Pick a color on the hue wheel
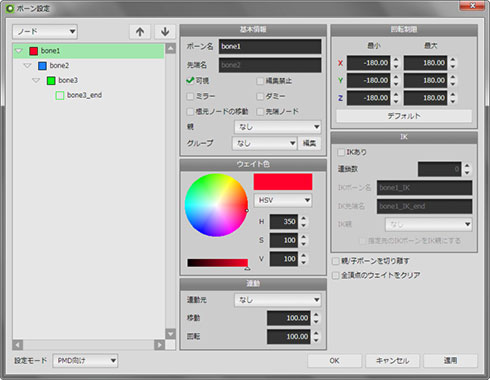The width and height of the screenshot is (490, 380). click(x=217, y=205)
